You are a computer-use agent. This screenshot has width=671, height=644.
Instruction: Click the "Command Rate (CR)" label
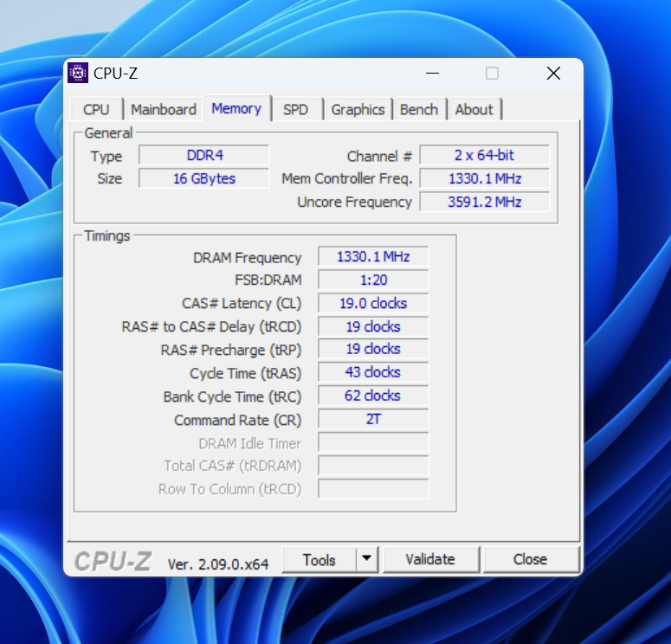point(238,420)
